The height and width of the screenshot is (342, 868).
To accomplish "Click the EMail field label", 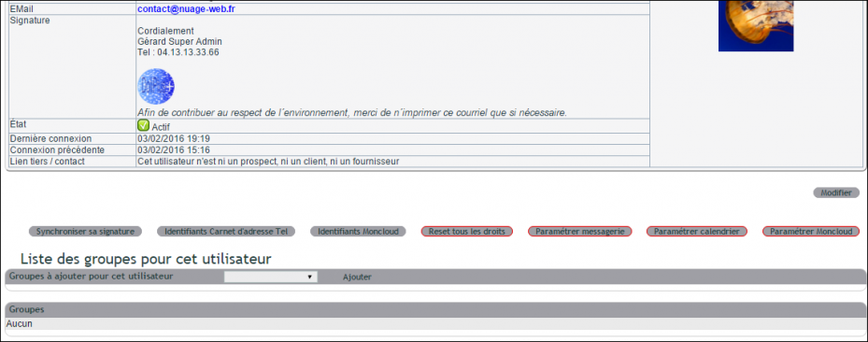I will click(21, 8).
